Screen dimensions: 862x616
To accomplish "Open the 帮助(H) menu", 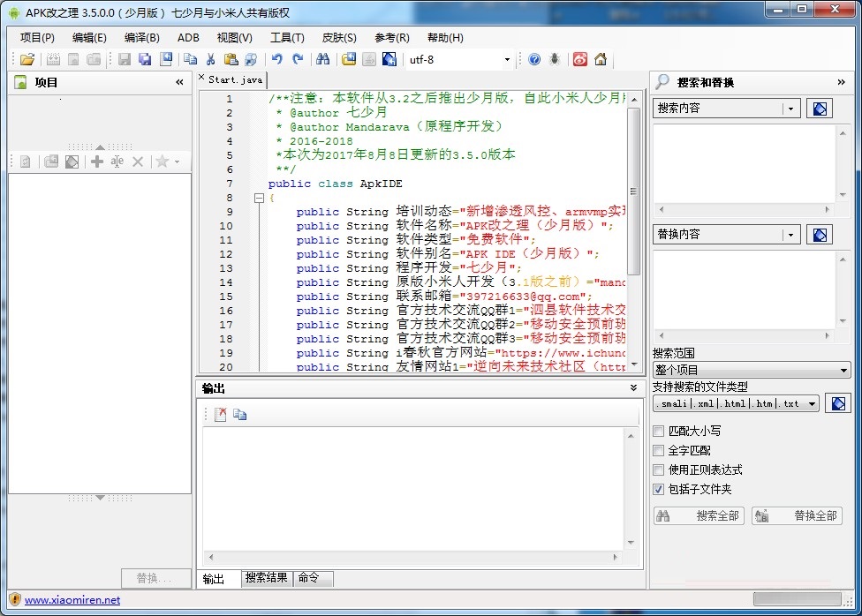I will click(445, 37).
